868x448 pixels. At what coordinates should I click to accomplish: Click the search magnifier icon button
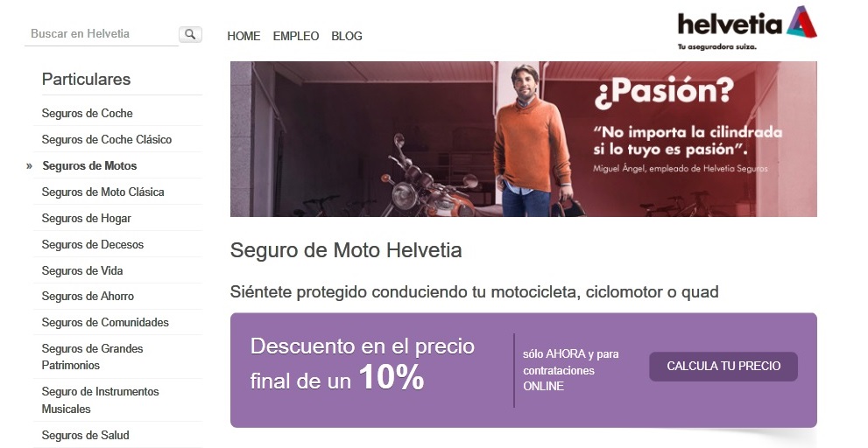[190, 34]
